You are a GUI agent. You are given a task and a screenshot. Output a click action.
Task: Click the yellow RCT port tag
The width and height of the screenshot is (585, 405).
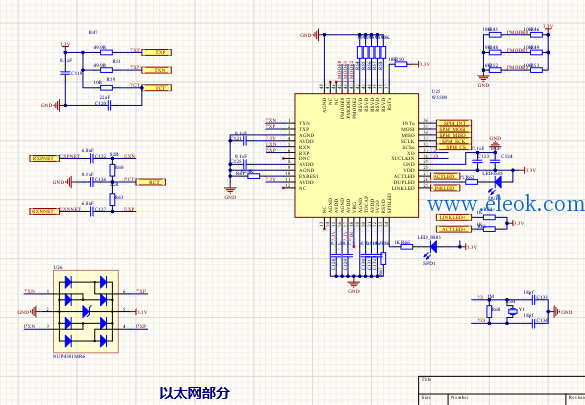(151, 182)
